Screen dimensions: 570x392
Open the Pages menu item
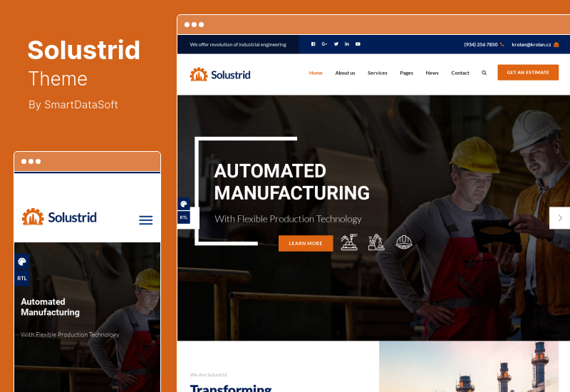[406, 73]
